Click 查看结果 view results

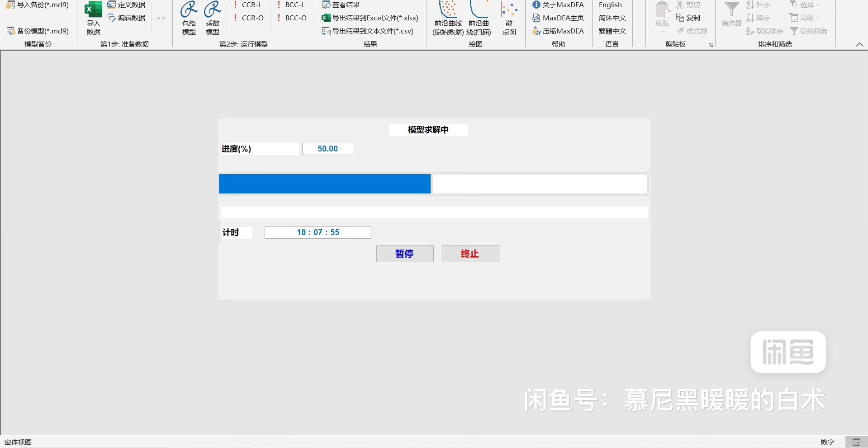tap(341, 5)
